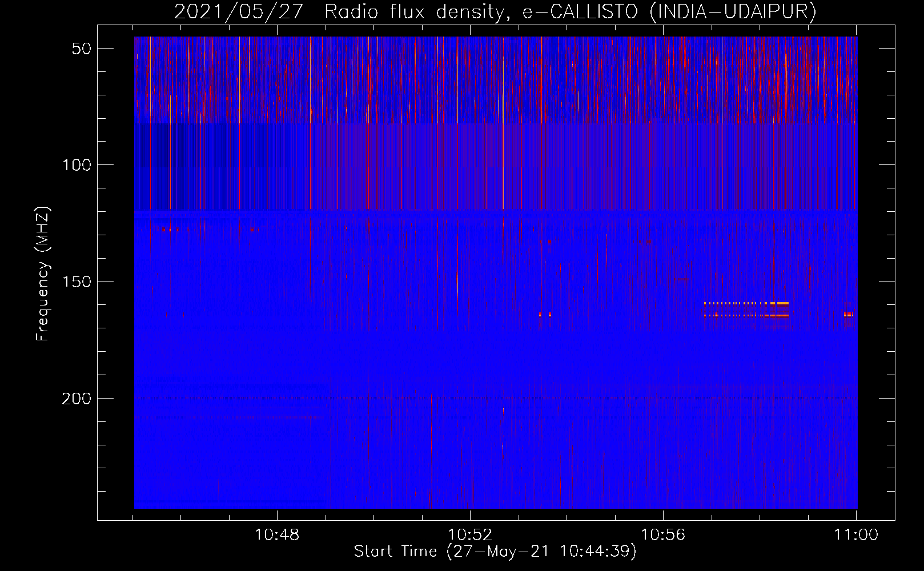Click the '150' frequency tick label
This screenshot has height=571, width=924.
[x=77, y=282]
